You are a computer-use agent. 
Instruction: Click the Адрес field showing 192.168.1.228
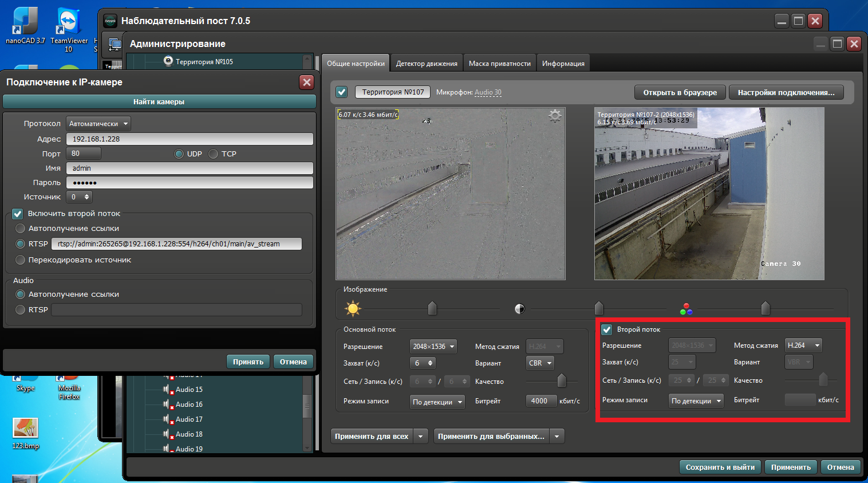(190, 139)
